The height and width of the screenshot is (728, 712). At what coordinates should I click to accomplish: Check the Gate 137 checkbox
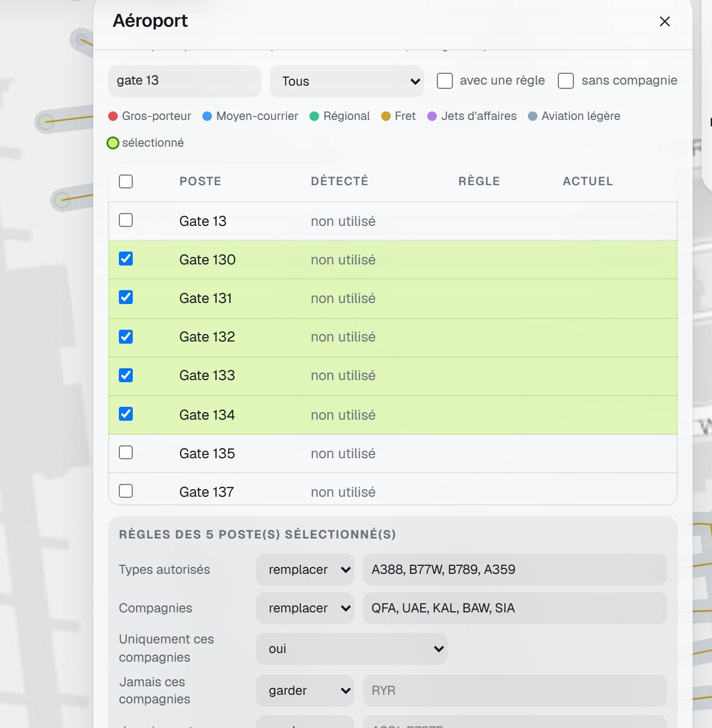click(x=126, y=491)
